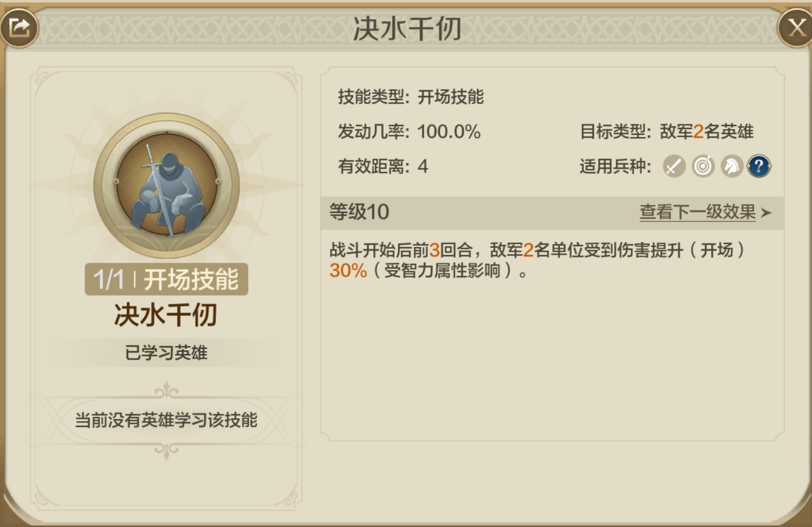Click the 已学习英雄 header

click(167, 352)
